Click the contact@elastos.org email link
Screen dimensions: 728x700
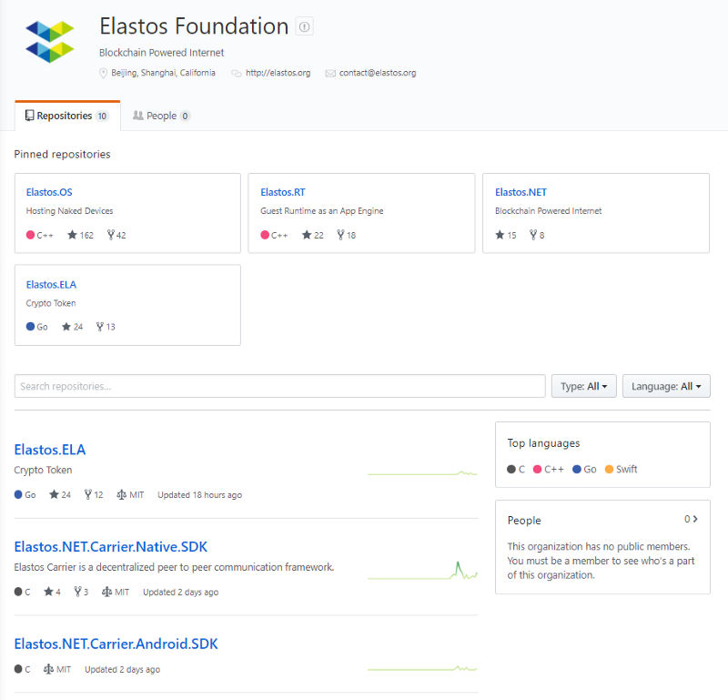tap(378, 73)
